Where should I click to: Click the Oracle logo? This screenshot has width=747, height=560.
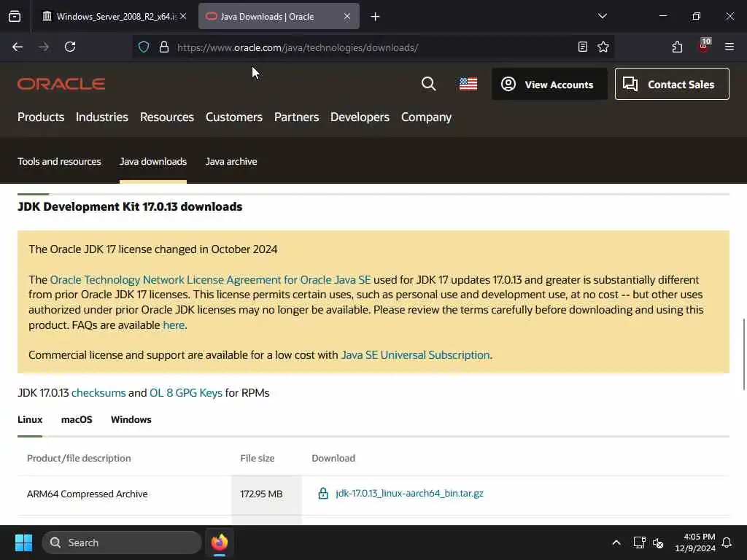(x=61, y=84)
